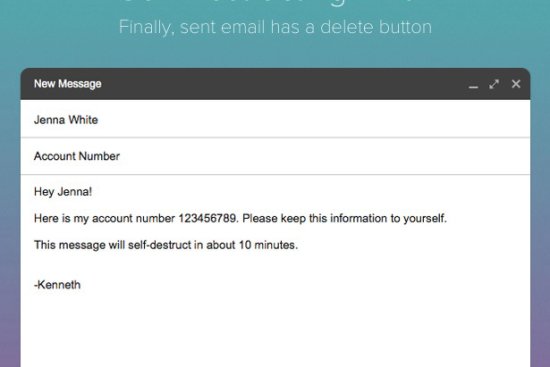Place cursor after the word 'yourself.'
The image size is (550, 367).
[x=448, y=218]
